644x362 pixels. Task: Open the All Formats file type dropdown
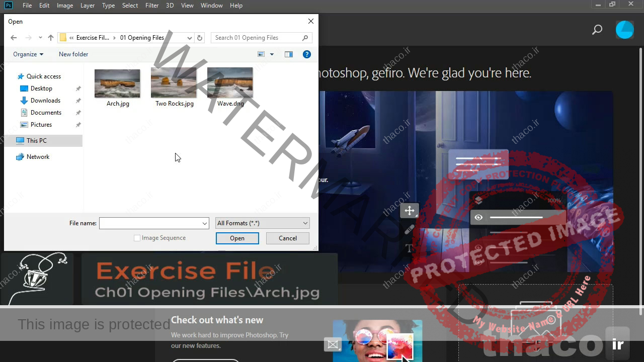tap(262, 223)
